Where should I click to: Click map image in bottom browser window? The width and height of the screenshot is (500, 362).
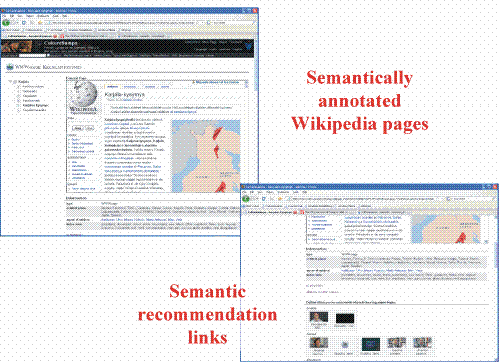coord(446,229)
